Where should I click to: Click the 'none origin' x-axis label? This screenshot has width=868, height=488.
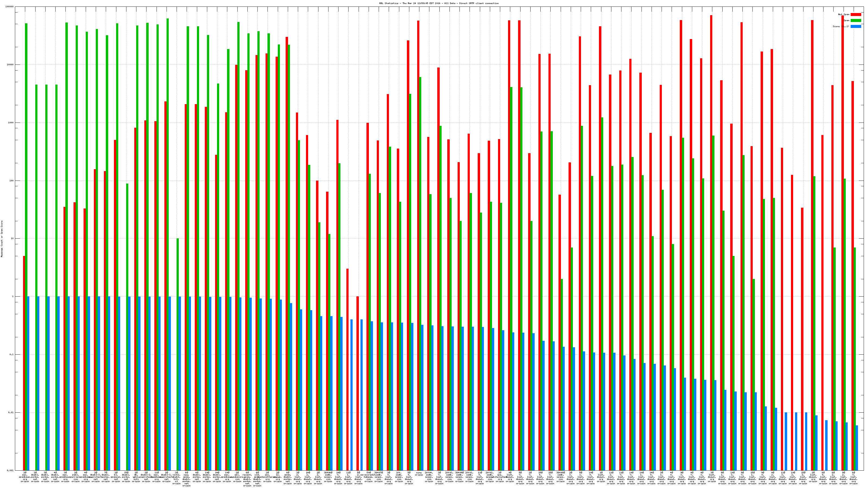tap(419, 474)
